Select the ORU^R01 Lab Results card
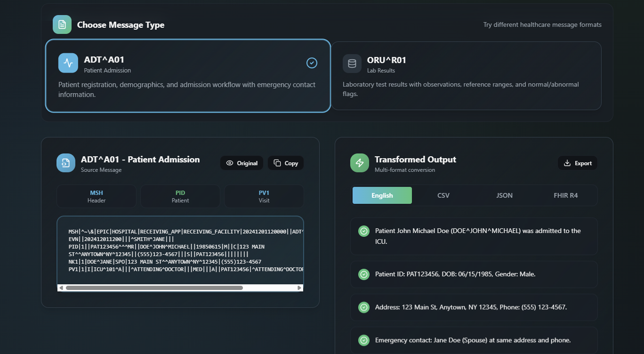The width and height of the screenshot is (644, 354). tap(466, 76)
